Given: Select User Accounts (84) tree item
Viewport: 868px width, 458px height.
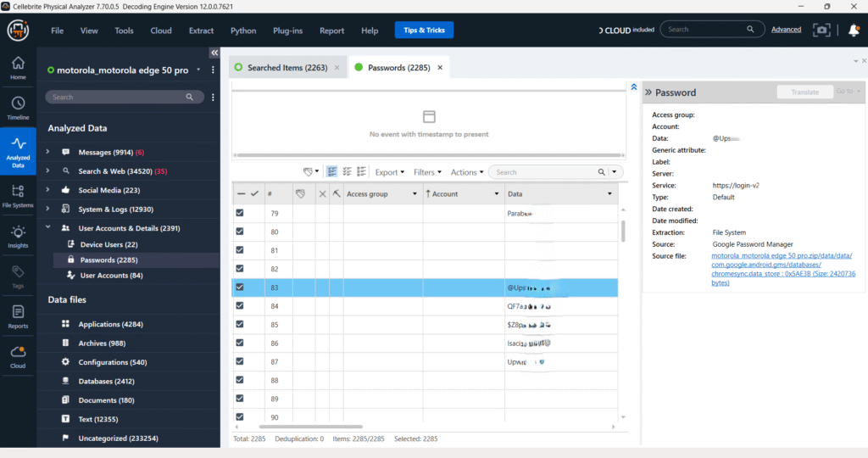Looking at the screenshot, I should coord(111,276).
